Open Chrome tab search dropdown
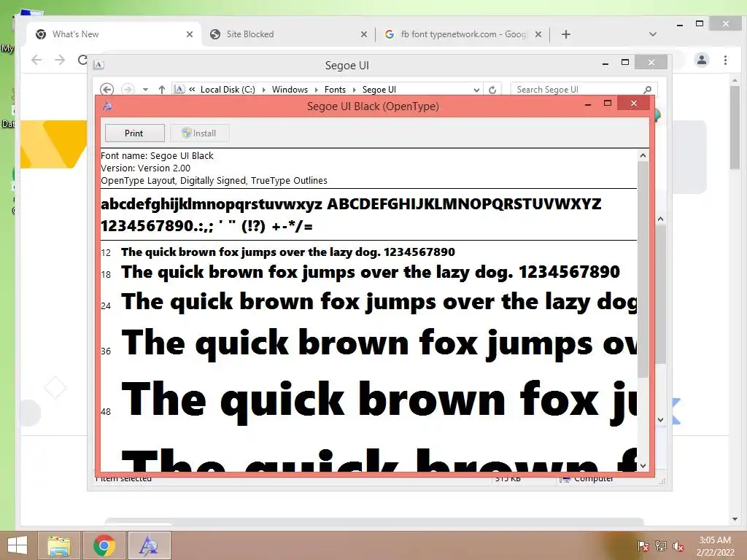 click(653, 34)
